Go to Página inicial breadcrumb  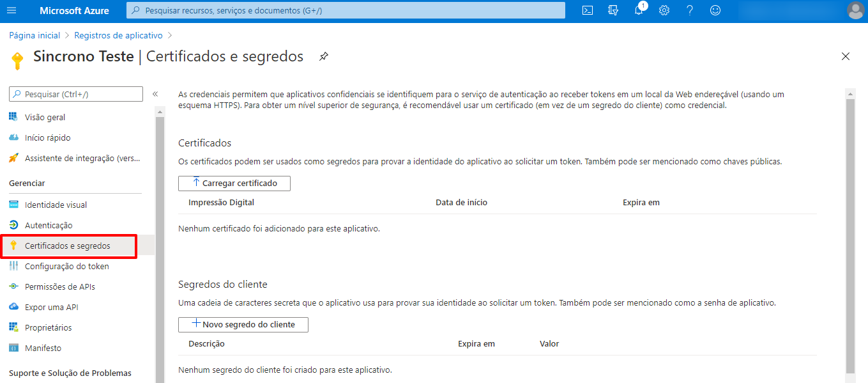34,35
